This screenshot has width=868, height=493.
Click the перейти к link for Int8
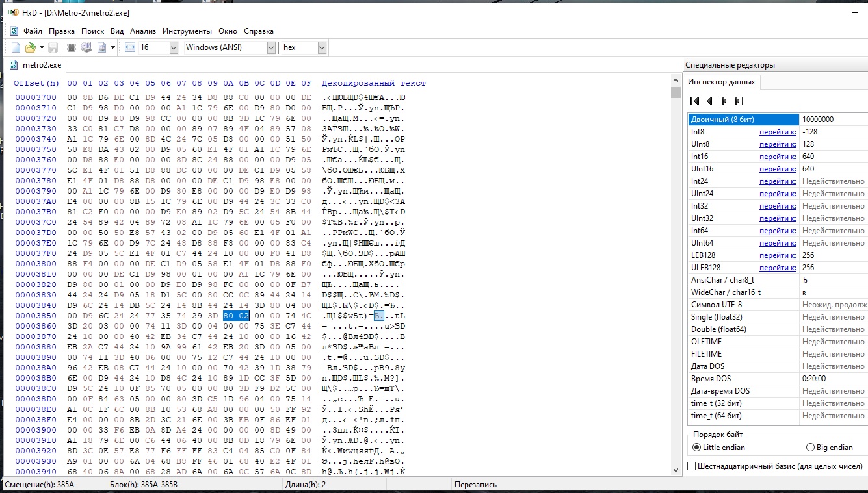click(778, 132)
